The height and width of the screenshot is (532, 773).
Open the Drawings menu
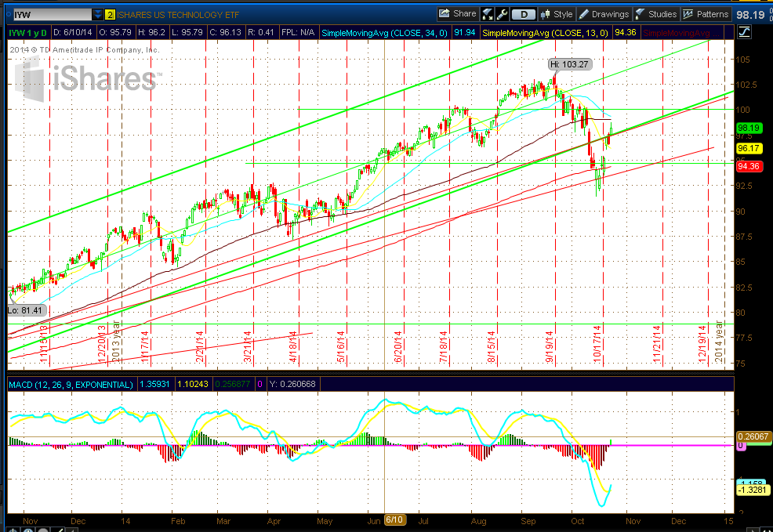(604, 14)
